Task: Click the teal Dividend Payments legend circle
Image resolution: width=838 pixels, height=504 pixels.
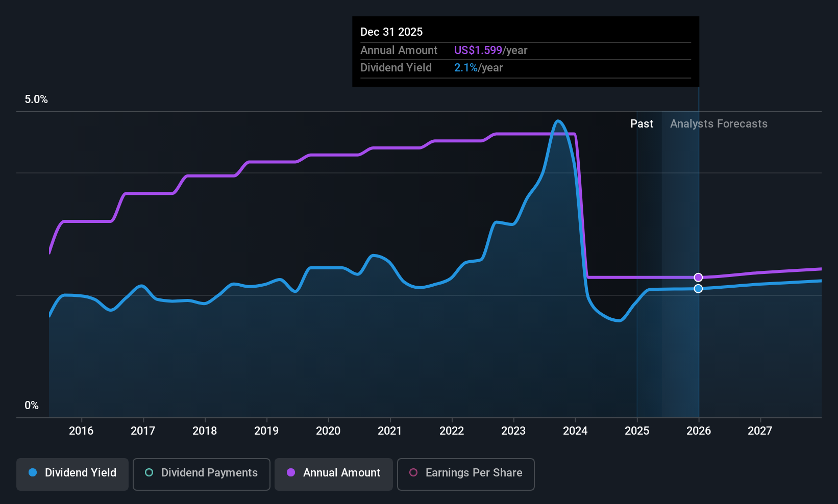Action: pyautogui.click(x=149, y=473)
